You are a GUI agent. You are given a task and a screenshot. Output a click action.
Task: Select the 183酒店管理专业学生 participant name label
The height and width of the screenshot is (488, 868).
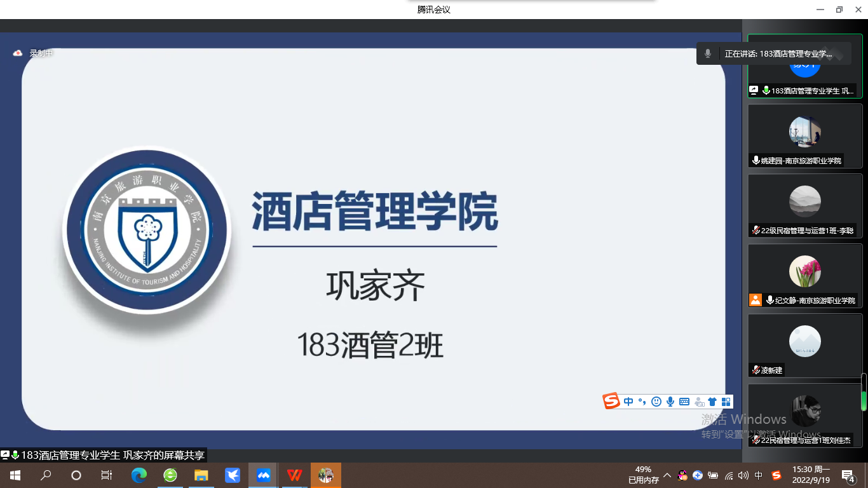pos(813,91)
